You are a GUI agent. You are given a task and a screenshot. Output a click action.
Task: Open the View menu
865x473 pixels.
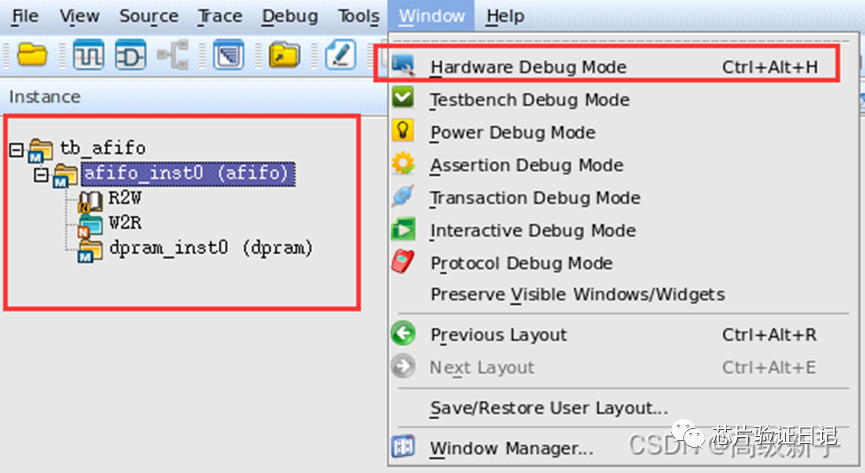79,16
